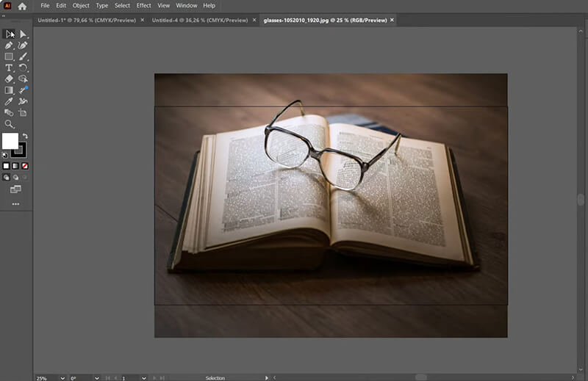
Task: Open Change Screen Mode button
Action: [15, 189]
